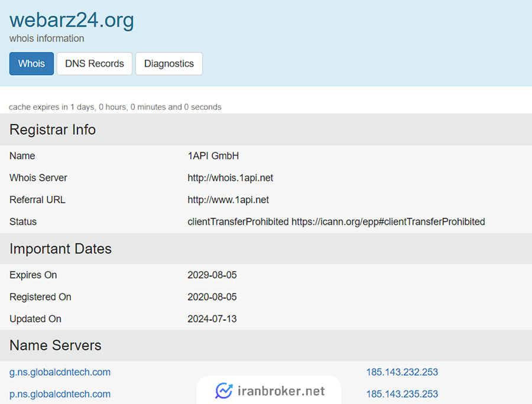Click the updated date 2024-07-13
This screenshot has height=404, width=532.
coord(212,319)
